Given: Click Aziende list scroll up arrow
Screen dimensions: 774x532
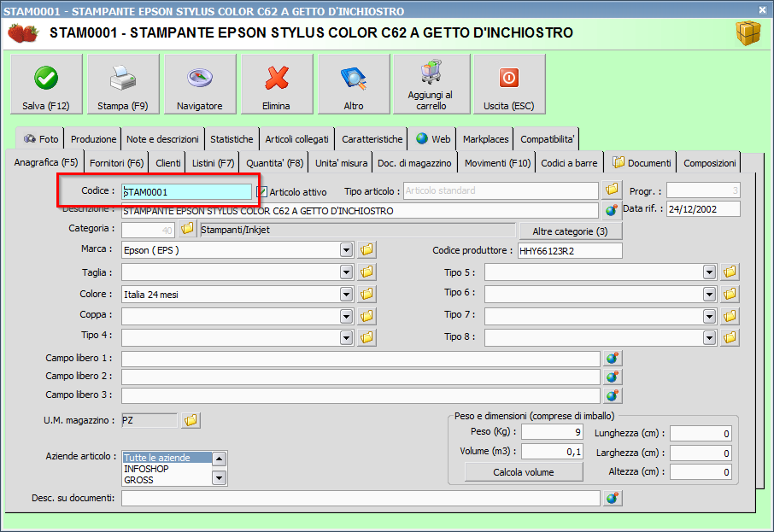Looking at the screenshot, I should coord(219,459).
